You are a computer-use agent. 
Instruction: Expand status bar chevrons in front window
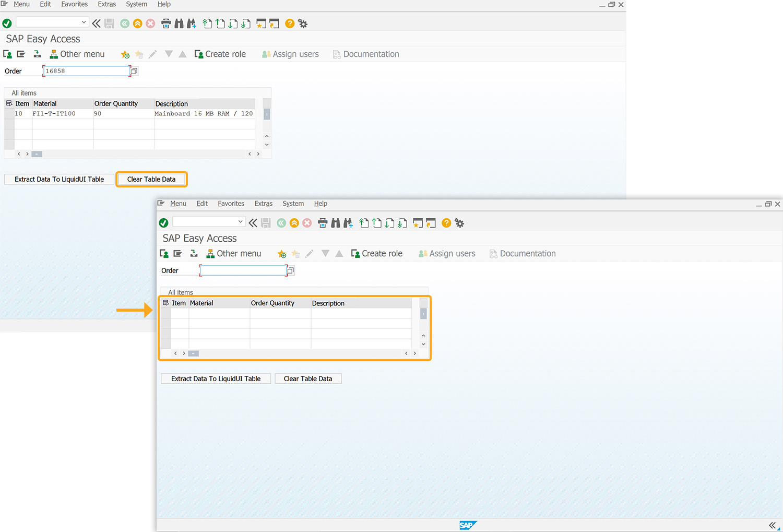[773, 525]
